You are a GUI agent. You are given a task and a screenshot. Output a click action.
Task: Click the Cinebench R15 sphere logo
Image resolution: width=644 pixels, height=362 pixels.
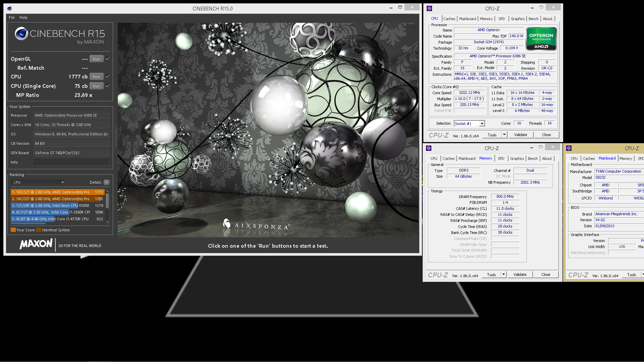point(21,34)
